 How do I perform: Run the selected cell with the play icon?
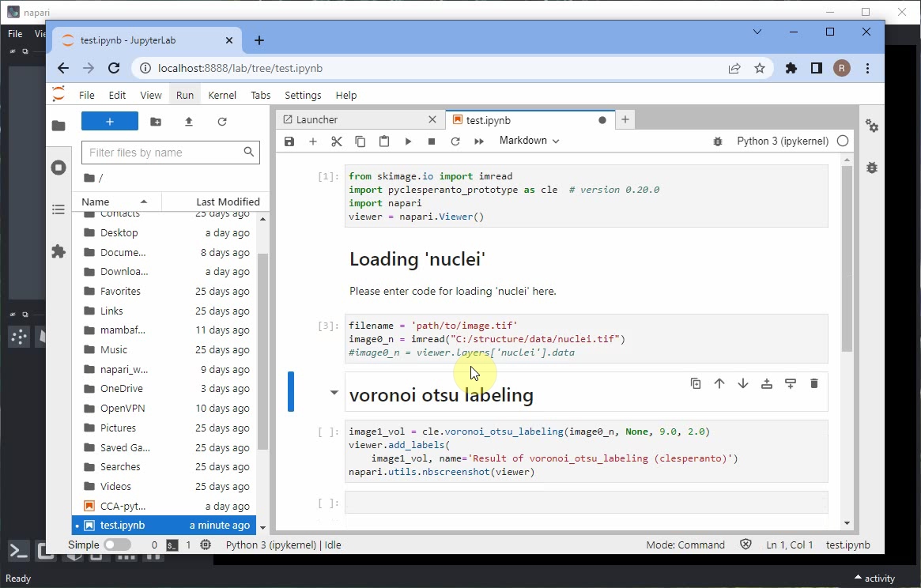click(408, 141)
